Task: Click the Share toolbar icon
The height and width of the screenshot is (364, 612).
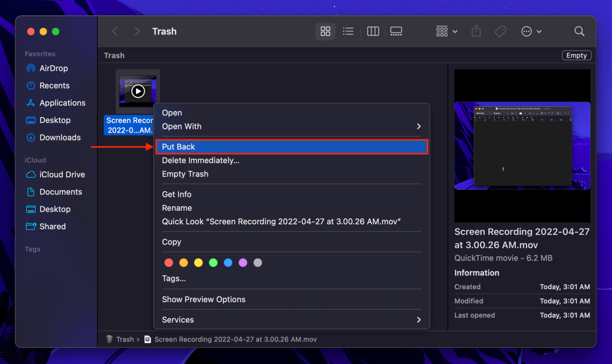Action: pos(476,31)
